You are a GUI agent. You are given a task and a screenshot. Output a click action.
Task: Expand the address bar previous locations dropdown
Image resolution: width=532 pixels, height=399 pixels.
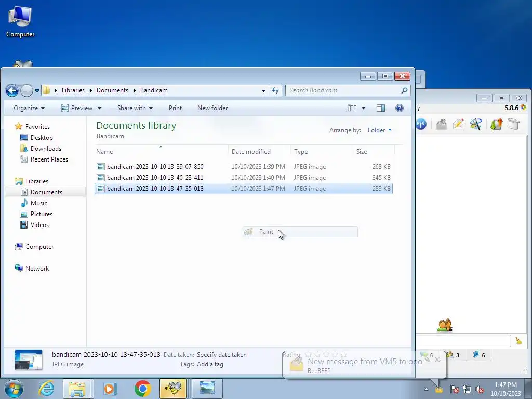263,90
